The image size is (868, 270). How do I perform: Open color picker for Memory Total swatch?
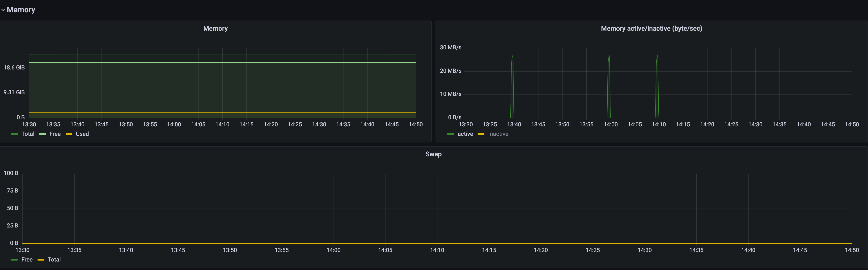pyautogui.click(x=14, y=134)
